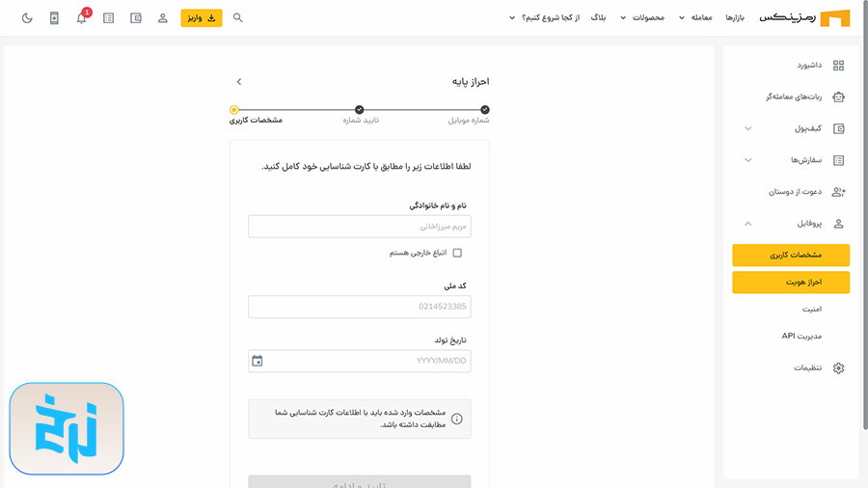The width and height of the screenshot is (868, 488).
Task: Check the foreign national (اتباع خارجی هستم) checkbox
Action: point(457,253)
